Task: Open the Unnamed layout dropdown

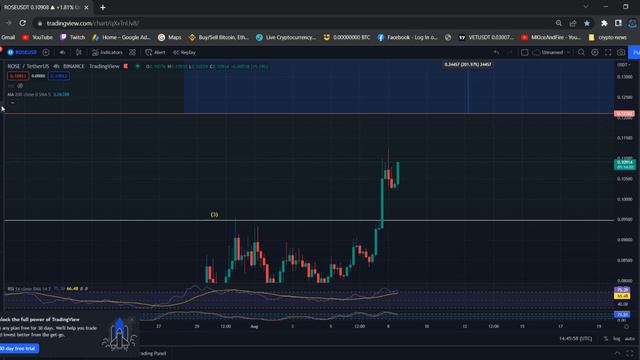Action: coord(552,52)
